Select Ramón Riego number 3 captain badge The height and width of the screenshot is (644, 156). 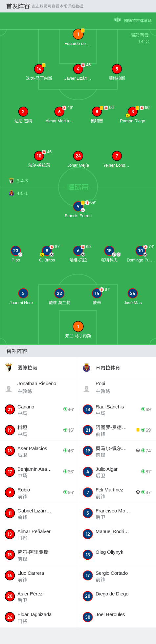point(132,112)
